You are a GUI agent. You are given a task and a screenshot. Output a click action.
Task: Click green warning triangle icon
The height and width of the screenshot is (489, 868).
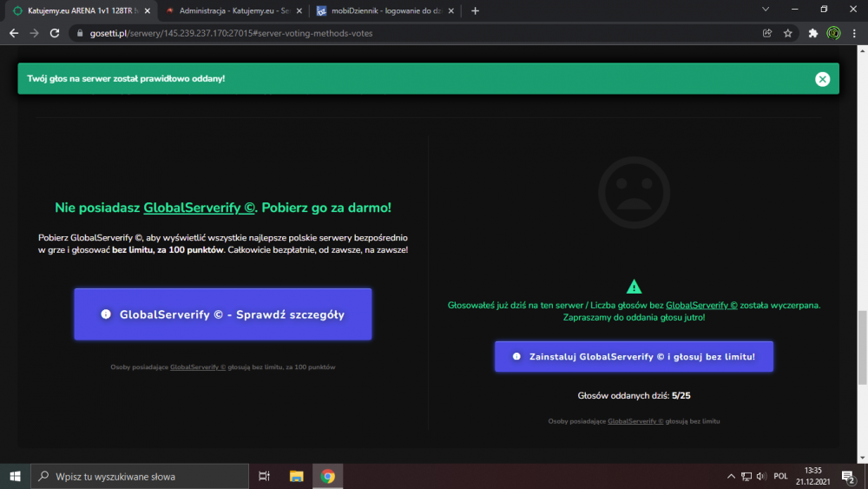[634, 287]
